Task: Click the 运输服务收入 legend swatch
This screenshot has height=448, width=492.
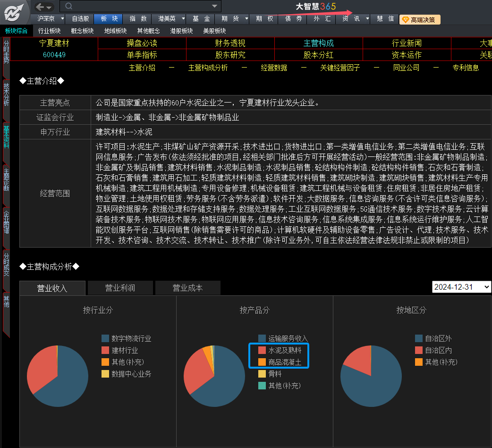Action: pyautogui.click(x=262, y=338)
